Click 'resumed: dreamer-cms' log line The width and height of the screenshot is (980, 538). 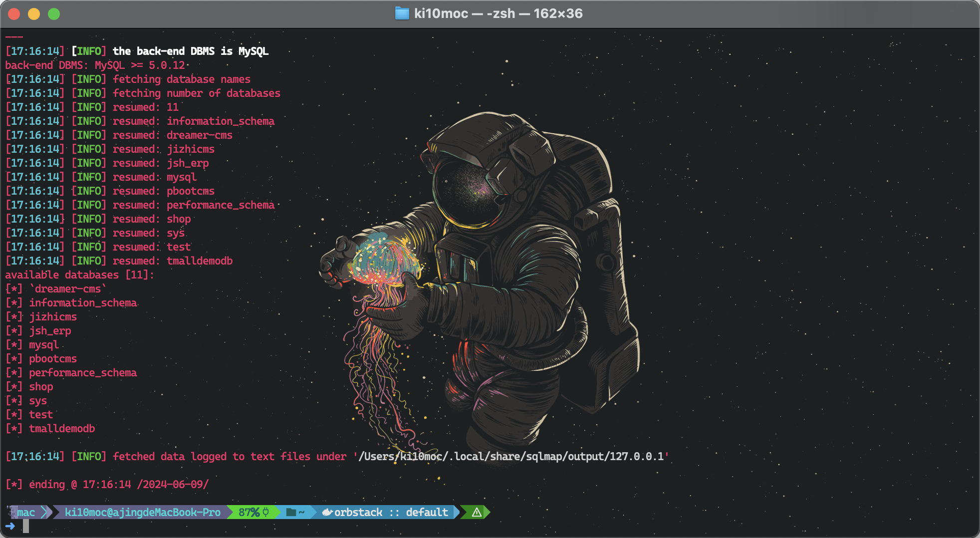[173, 135]
